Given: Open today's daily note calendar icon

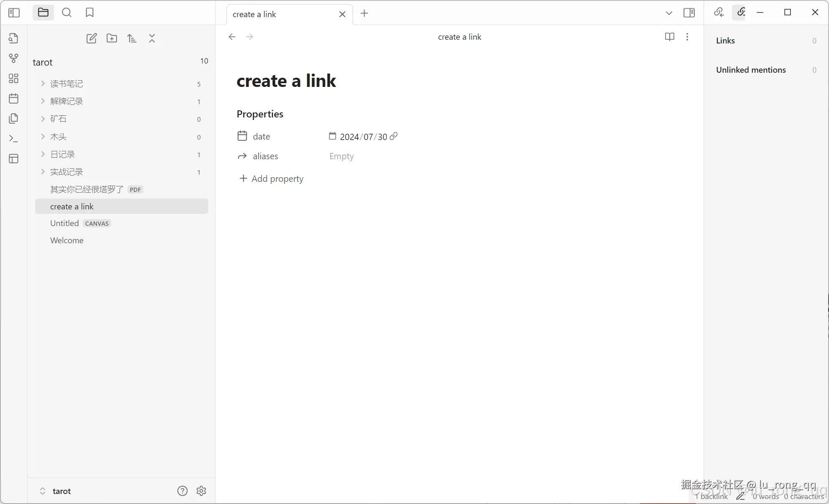Looking at the screenshot, I should pyautogui.click(x=13, y=99).
